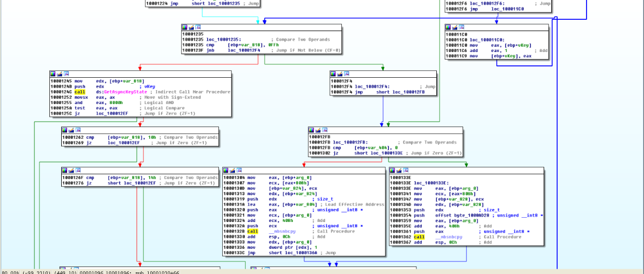Screen dimensions: 644x274
Task: Click pencil icon on loc_100012F4 block
Action: click(340, 74)
